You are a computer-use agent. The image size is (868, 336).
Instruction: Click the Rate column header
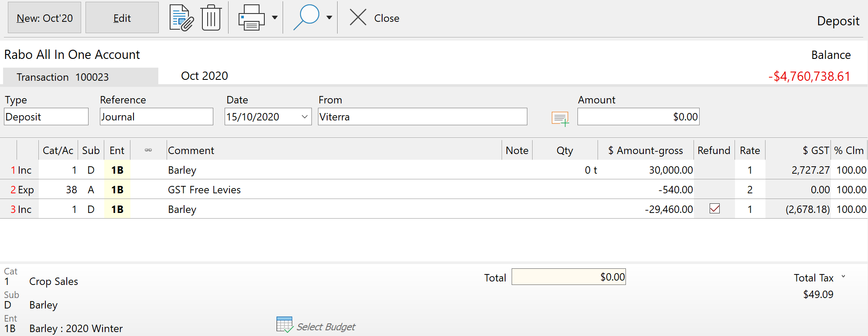(x=750, y=151)
